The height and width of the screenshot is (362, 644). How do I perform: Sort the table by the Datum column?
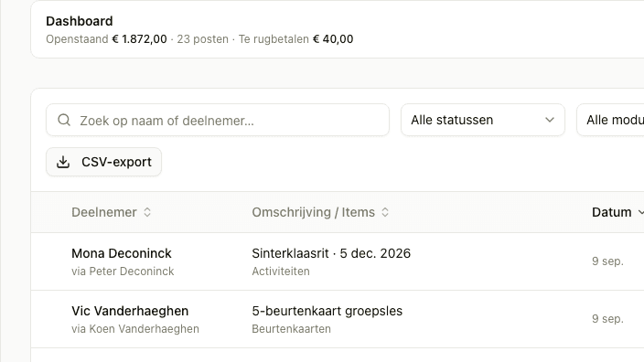[612, 212]
